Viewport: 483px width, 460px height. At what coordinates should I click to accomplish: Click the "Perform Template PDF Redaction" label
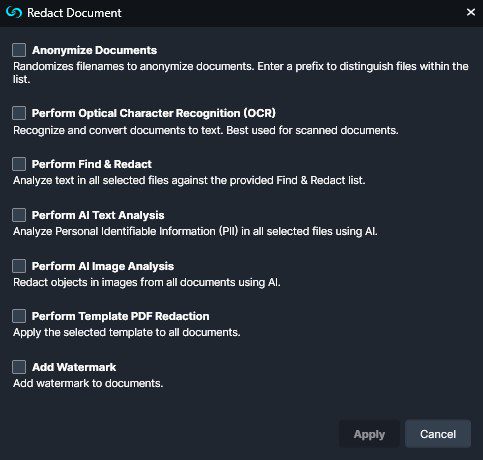click(x=121, y=316)
